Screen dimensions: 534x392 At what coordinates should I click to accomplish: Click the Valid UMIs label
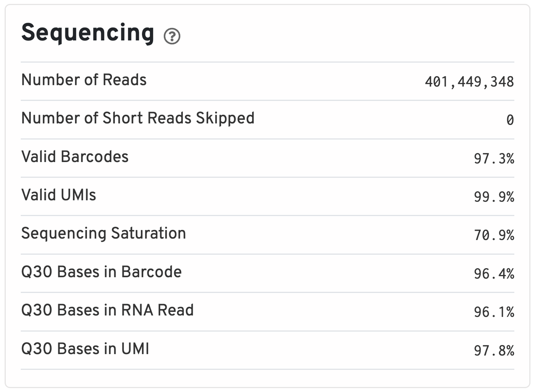59,195
